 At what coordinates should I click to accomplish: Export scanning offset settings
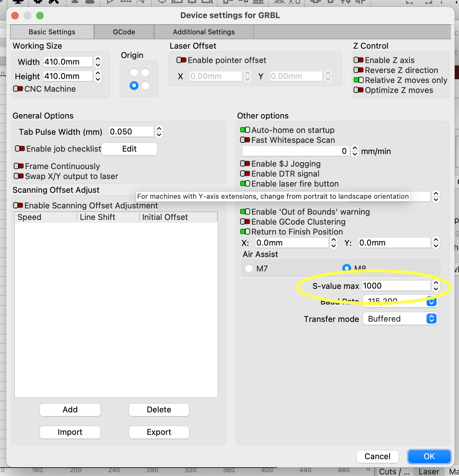tap(159, 432)
